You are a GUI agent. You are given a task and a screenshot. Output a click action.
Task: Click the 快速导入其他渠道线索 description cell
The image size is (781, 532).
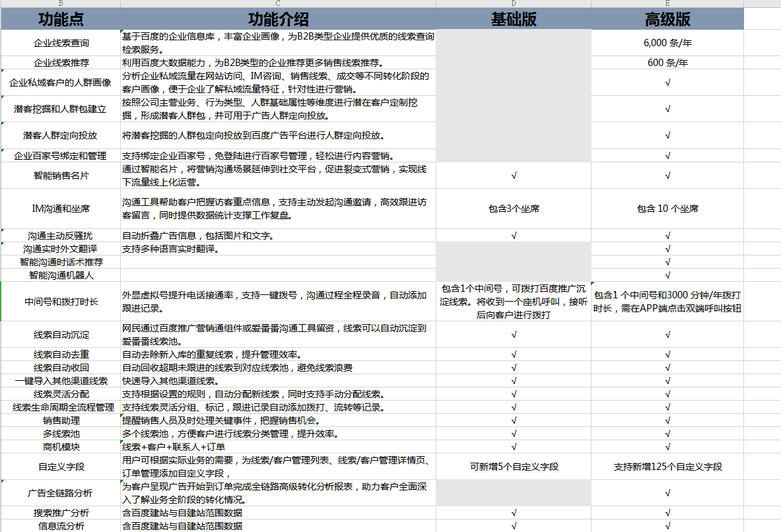(278, 381)
